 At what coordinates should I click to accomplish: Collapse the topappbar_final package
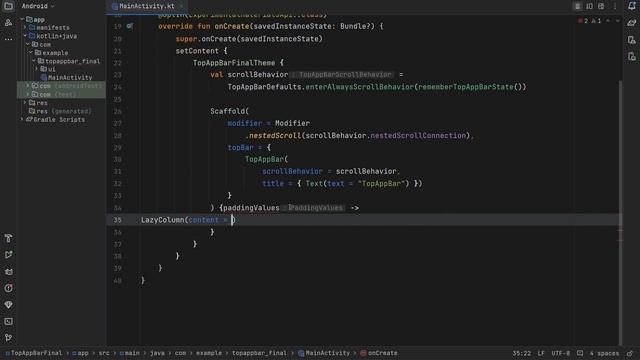33,61
